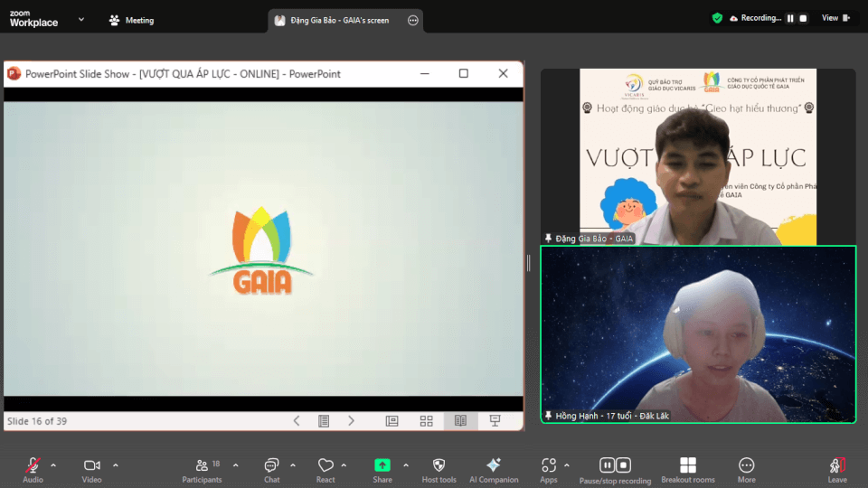Viewport: 868px width, 488px height.
Task: Launch AI Companion
Action: [494, 470]
